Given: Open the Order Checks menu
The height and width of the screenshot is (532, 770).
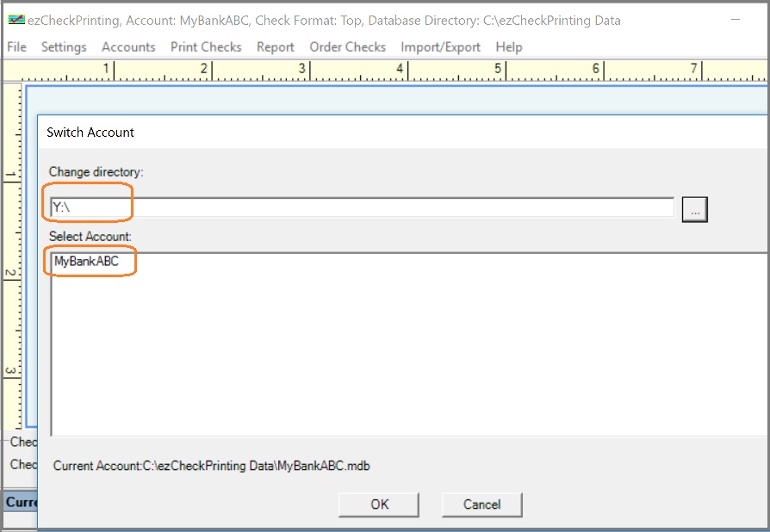Looking at the screenshot, I should tap(348, 47).
